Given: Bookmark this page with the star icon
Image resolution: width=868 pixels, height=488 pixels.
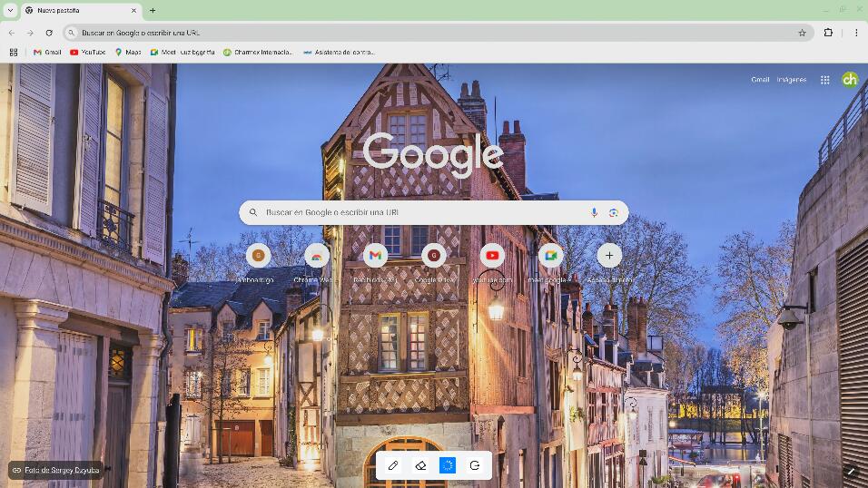Looking at the screenshot, I should pyautogui.click(x=802, y=33).
